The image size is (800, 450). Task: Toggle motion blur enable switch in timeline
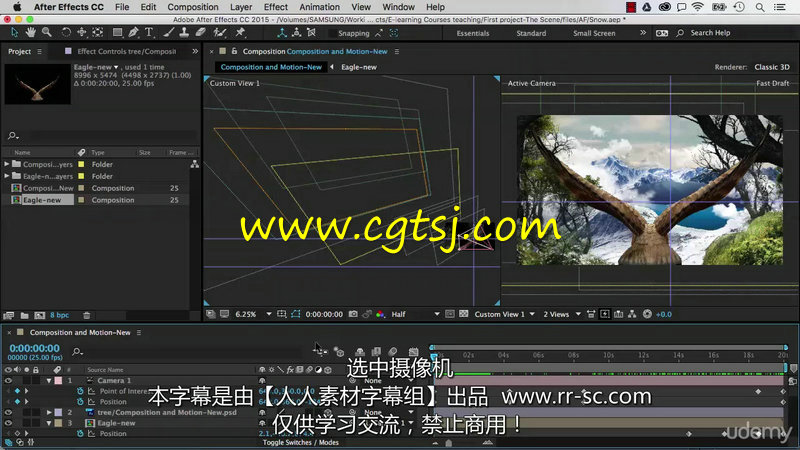coord(393,352)
